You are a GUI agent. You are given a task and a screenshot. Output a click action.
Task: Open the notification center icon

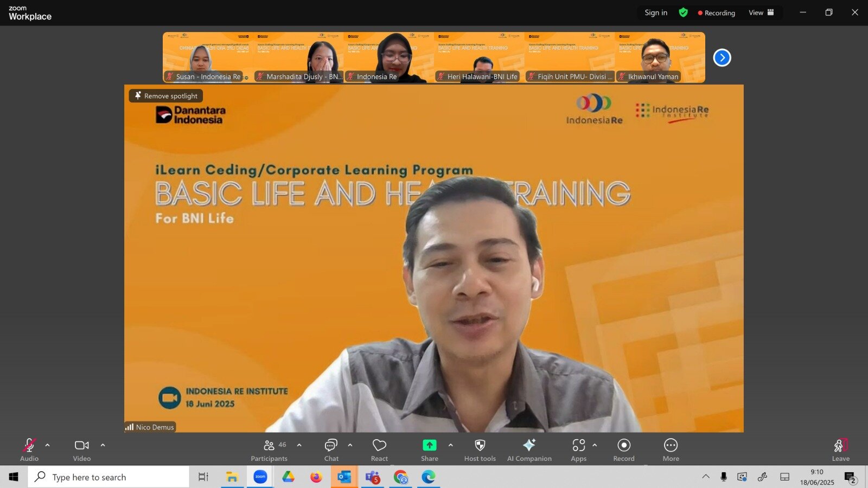[x=850, y=478]
